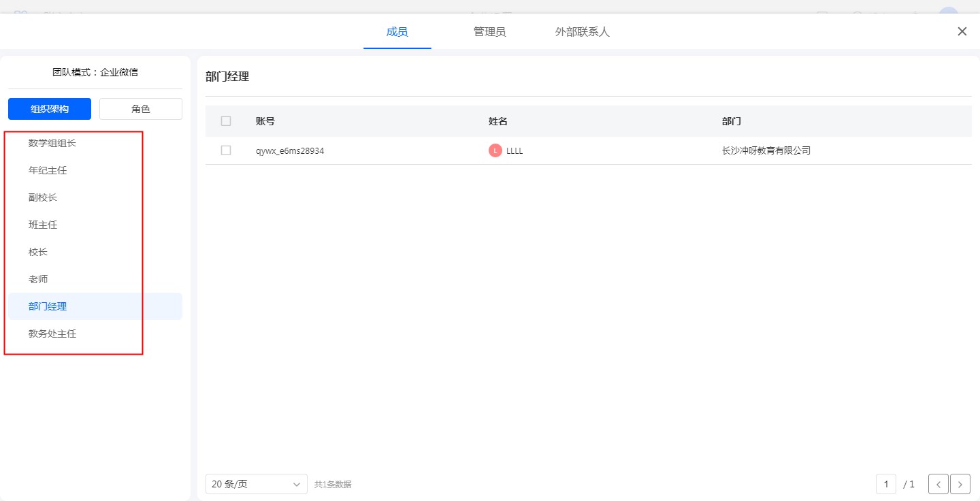Image resolution: width=980 pixels, height=501 pixels.
Task: Switch to the 角色 view
Action: (141, 109)
